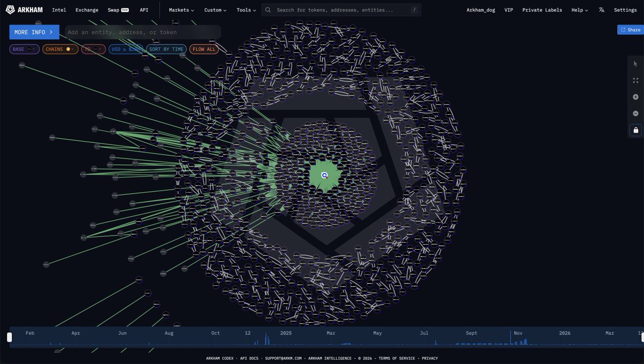Toggle the SORT BY TIME option
This screenshot has width=644, height=364.
coord(167,49)
